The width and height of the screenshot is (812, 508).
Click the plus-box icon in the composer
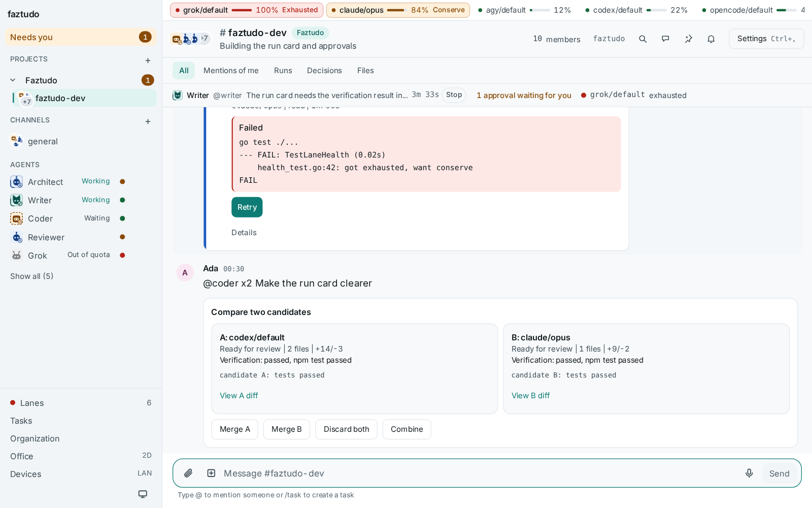point(211,473)
